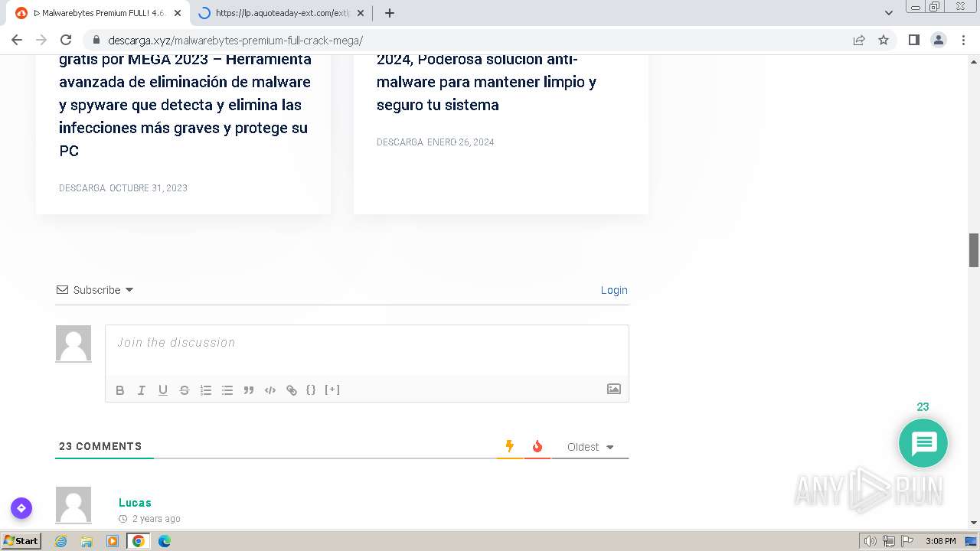Click Lucas commenter avatar
980x551 pixels.
73,505
